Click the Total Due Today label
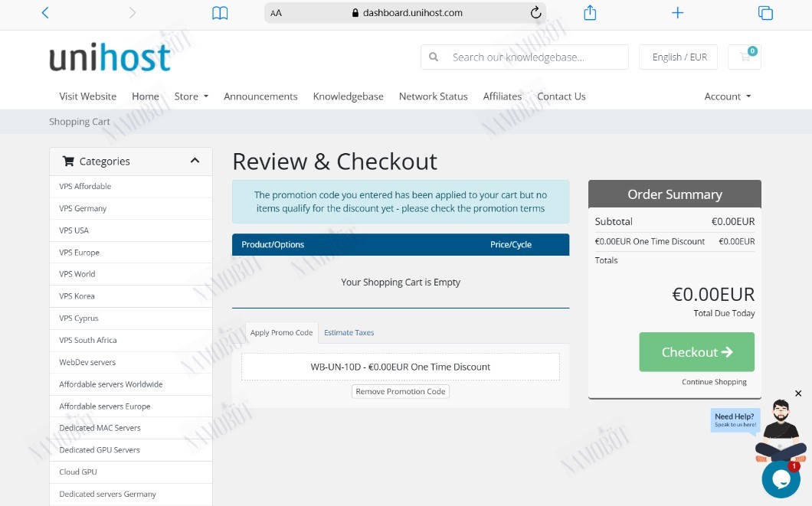Image resolution: width=812 pixels, height=506 pixels. pyautogui.click(x=724, y=313)
